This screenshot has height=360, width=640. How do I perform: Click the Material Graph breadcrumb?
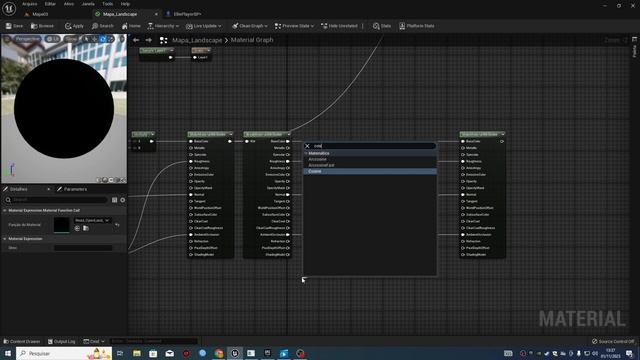pos(252,40)
